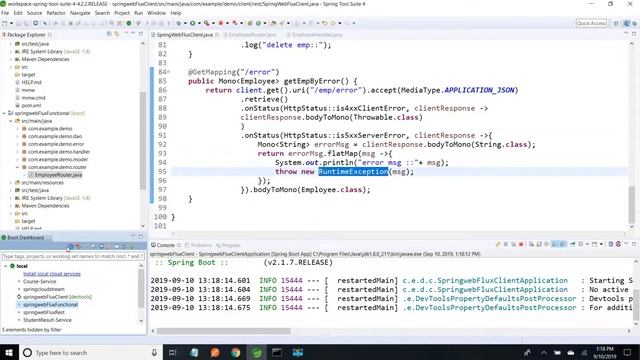Toggle Link with Editor in Package Explorer
Image resolution: width=640 pixels, height=360 pixels.
(117, 34)
